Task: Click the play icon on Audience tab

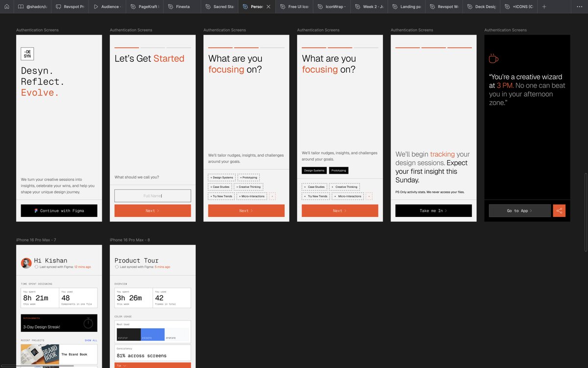Action: click(x=96, y=7)
